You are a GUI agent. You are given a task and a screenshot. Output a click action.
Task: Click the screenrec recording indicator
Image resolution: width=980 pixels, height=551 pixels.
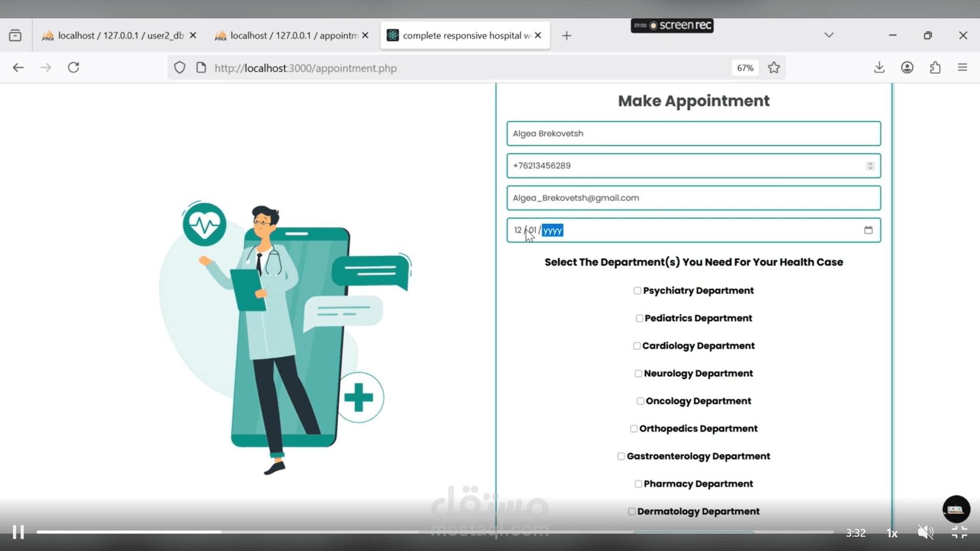672,26
